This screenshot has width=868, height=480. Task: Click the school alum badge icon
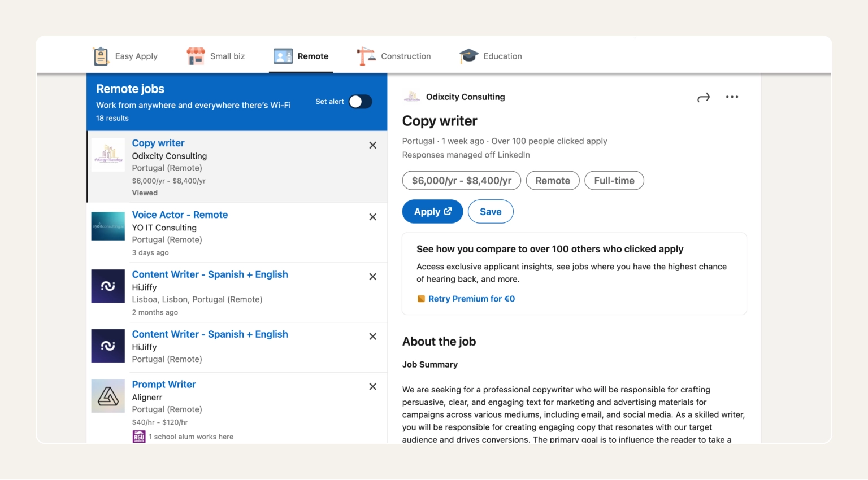pos(139,437)
